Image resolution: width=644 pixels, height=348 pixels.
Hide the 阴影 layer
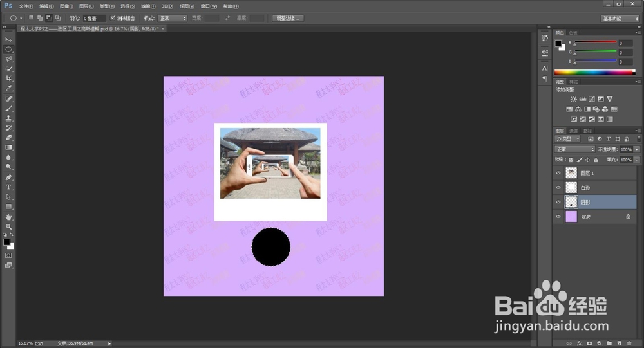(x=558, y=202)
